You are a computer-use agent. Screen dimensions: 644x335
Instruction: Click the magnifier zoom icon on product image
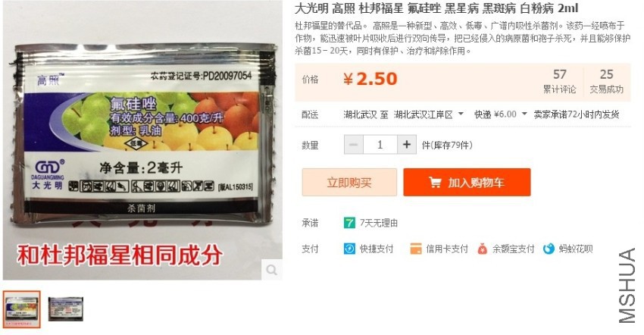(271, 270)
